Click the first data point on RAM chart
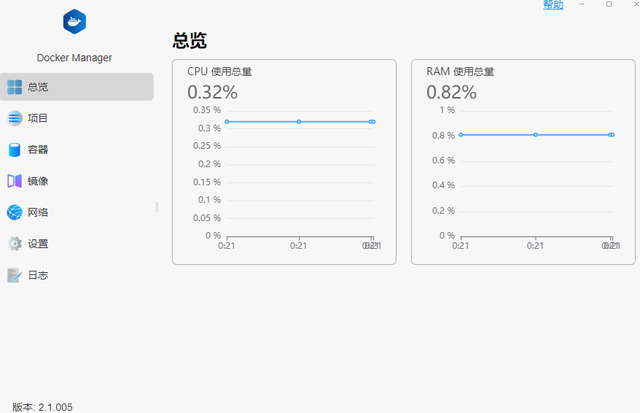The width and height of the screenshot is (640, 413). coord(461,135)
